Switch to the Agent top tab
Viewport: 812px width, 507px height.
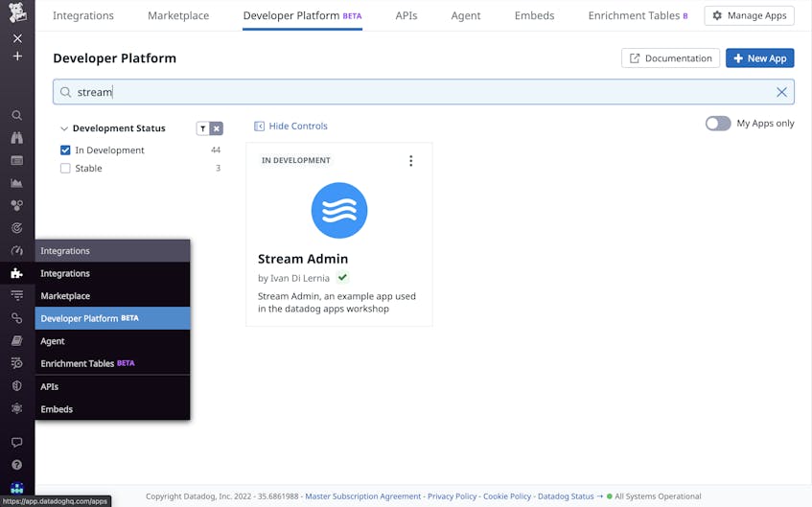(466, 15)
